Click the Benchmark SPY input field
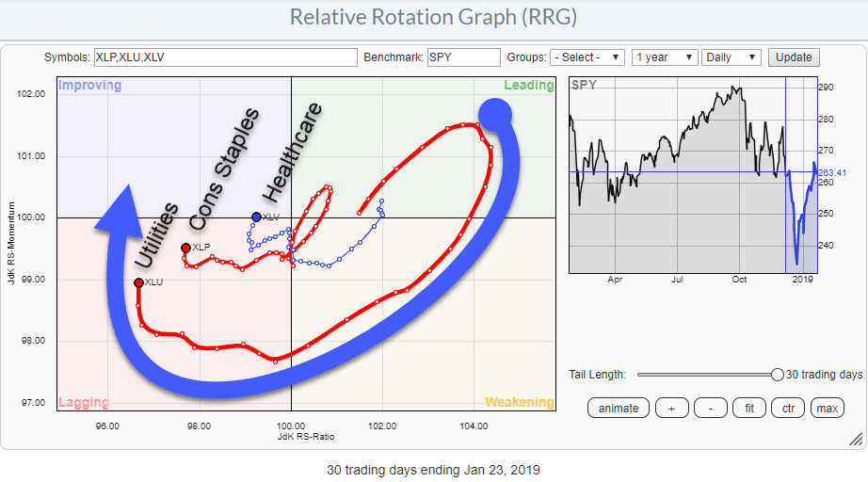Screen dimensions: 868x482 click(x=463, y=57)
